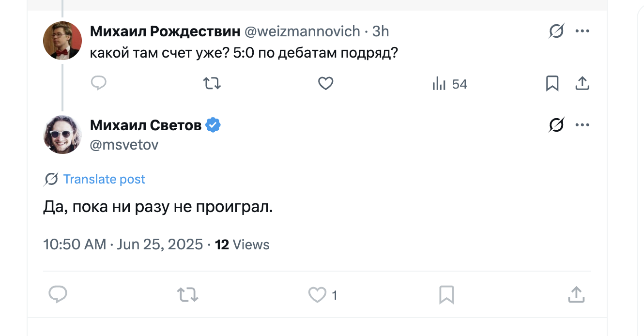Open more options for Рождествин's comment
This screenshot has height=336, width=644.
[582, 31]
